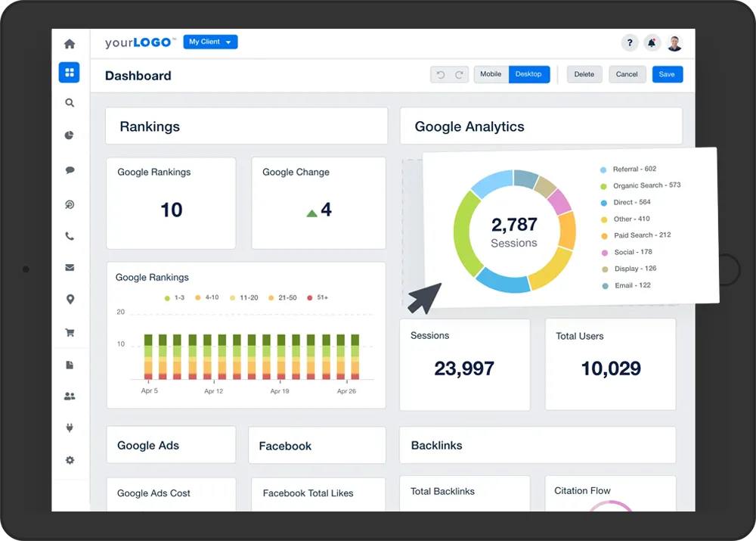Viewport: 756px width, 541px height.
Task: Click the search magnifier sidebar icon
Action: click(70, 103)
